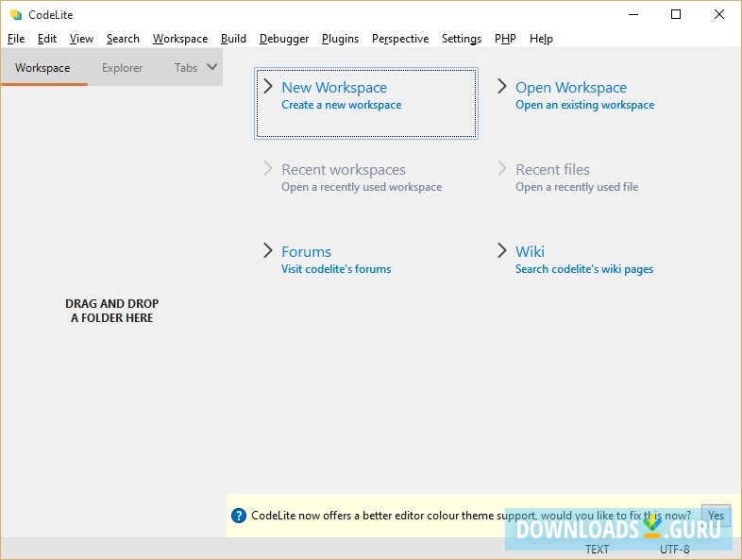This screenshot has width=742, height=560.
Task: Click 'Open a recently used workspace' text
Action: coord(362,187)
